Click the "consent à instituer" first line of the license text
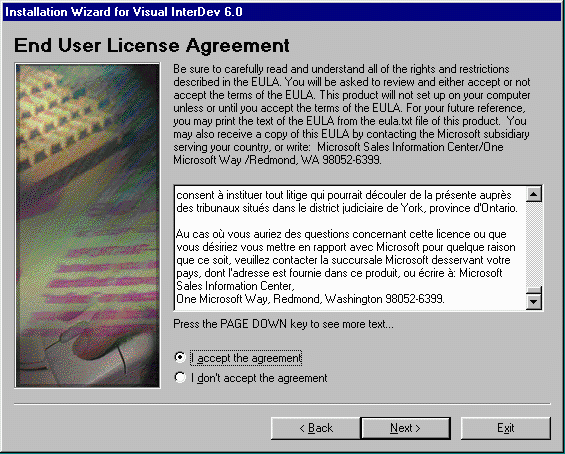565x454 pixels. 344,195
